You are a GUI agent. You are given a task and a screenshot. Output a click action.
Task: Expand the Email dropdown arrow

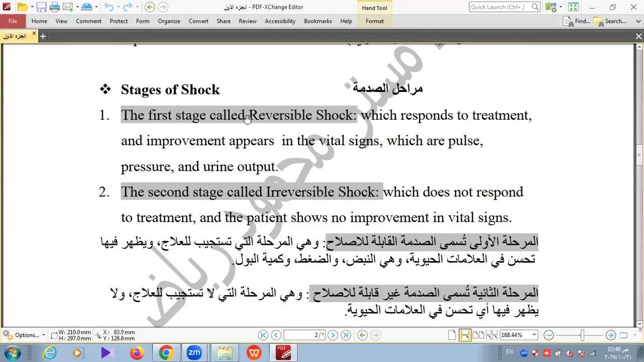tap(77, 7)
